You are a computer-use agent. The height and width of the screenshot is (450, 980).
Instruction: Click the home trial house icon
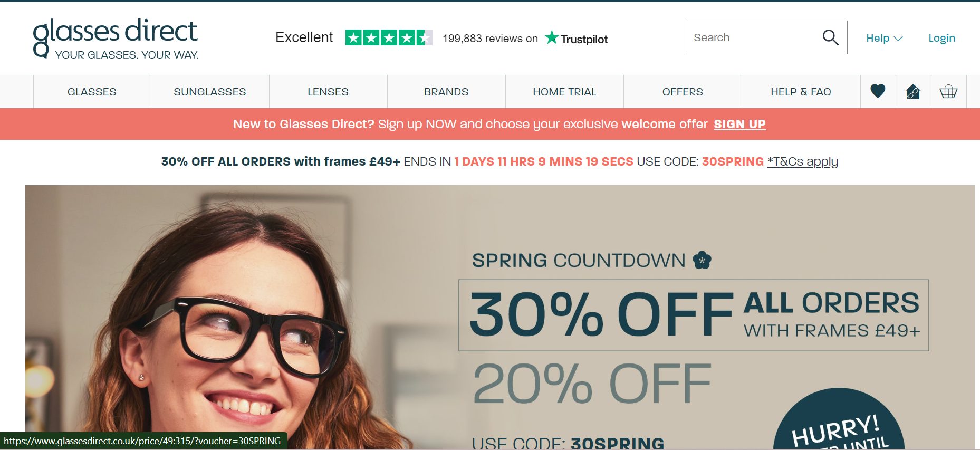pyautogui.click(x=913, y=92)
